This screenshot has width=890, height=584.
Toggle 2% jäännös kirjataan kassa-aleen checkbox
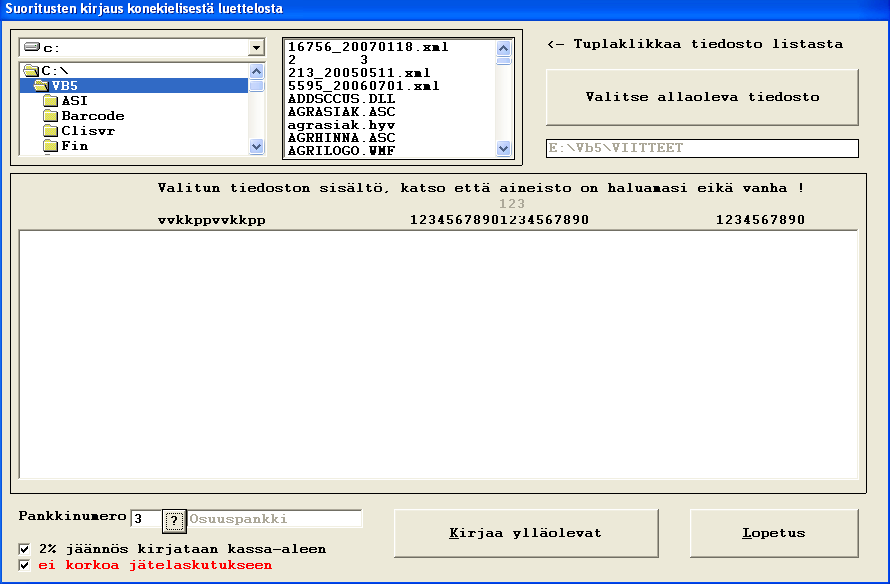tap(25, 549)
